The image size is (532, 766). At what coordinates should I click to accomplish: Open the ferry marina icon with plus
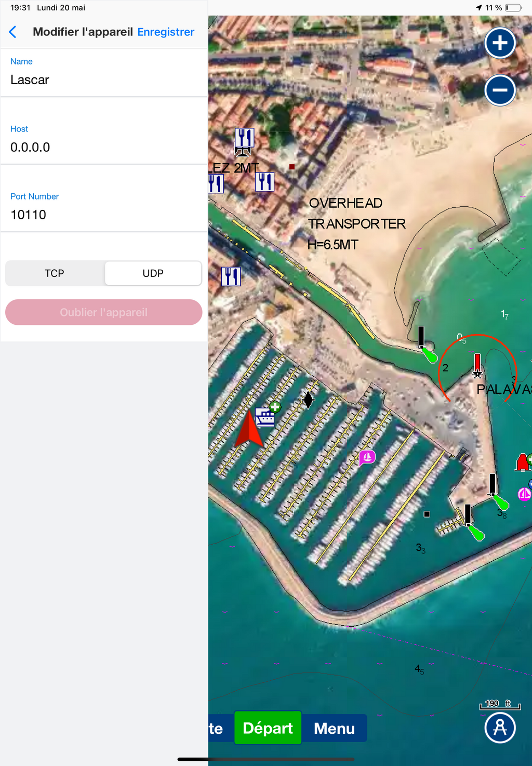(267, 415)
